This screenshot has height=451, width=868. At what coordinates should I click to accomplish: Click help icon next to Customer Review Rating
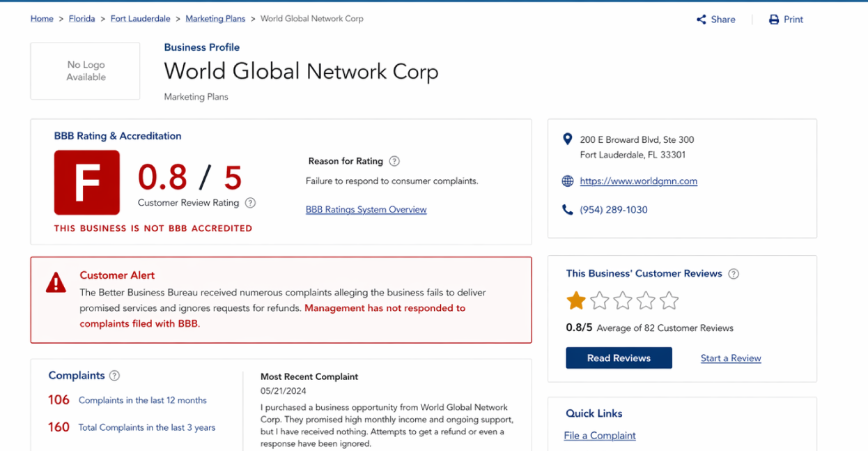[250, 203]
